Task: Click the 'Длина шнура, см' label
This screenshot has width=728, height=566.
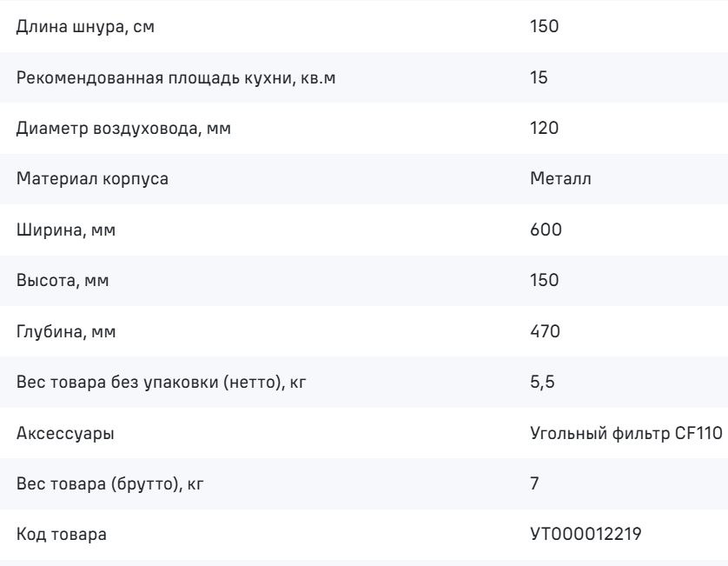Action: tap(85, 26)
